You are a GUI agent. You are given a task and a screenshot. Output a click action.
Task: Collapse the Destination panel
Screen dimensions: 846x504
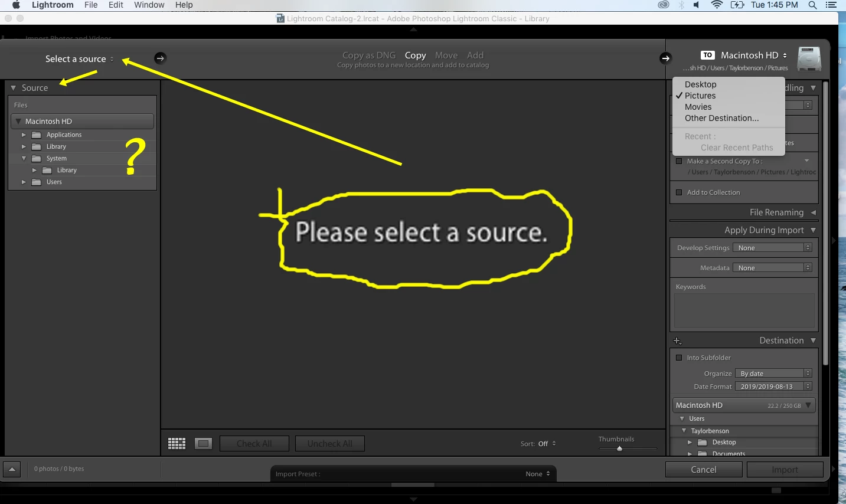(813, 341)
